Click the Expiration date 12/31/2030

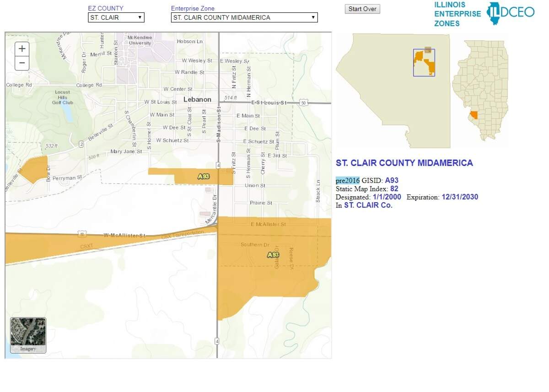(460, 197)
